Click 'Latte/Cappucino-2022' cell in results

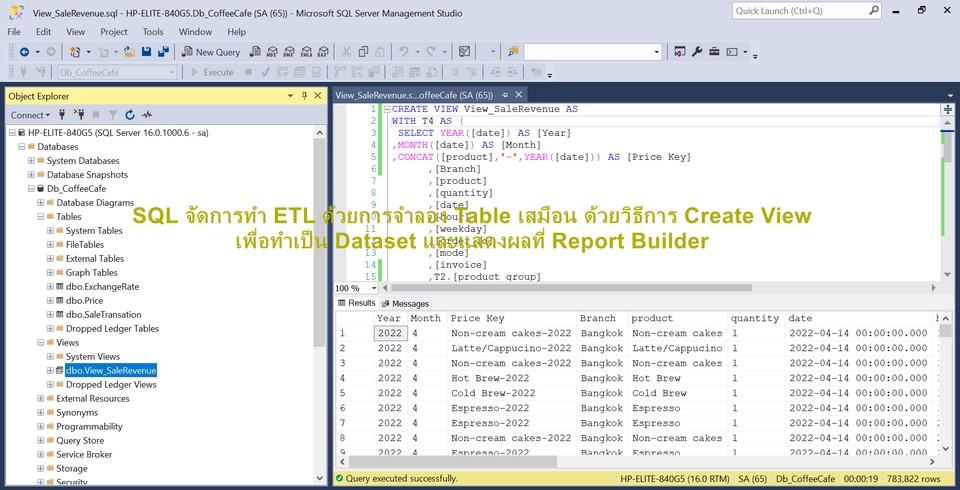click(x=511, y=349)
